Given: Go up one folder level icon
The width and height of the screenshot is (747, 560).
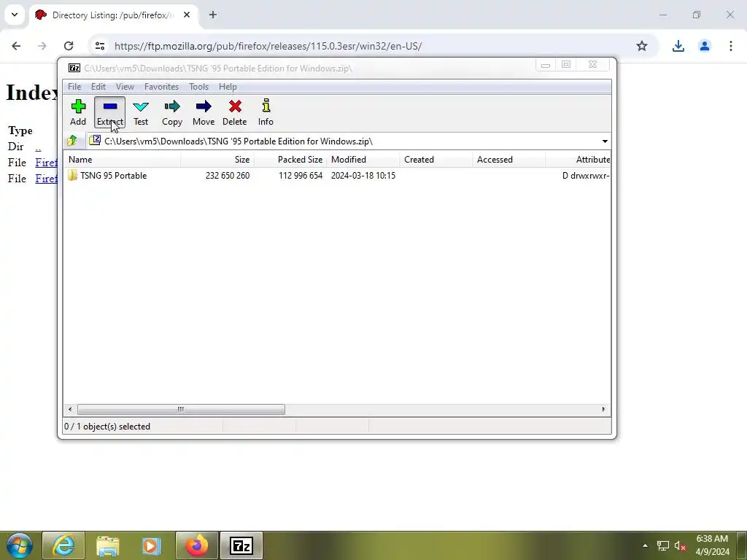Looking at the screenshot, I should pyautogui.click(x=72, y=141).
